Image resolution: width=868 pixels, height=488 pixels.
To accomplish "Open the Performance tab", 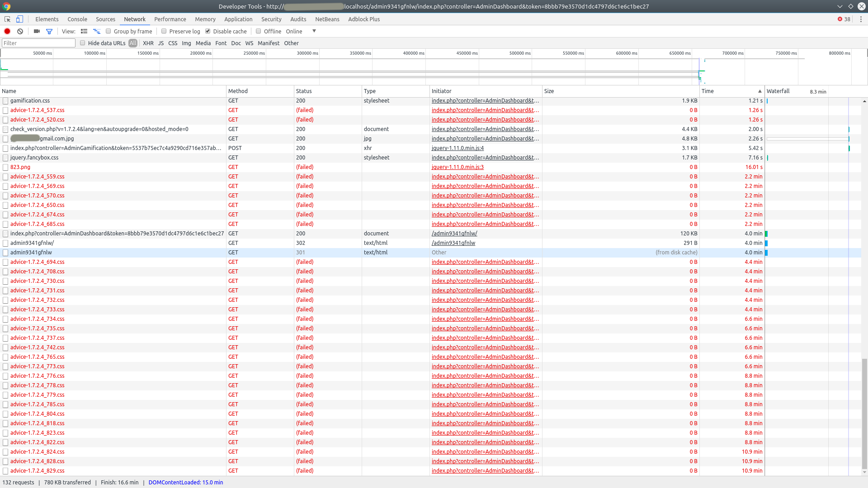I will [x=170, y=19].
